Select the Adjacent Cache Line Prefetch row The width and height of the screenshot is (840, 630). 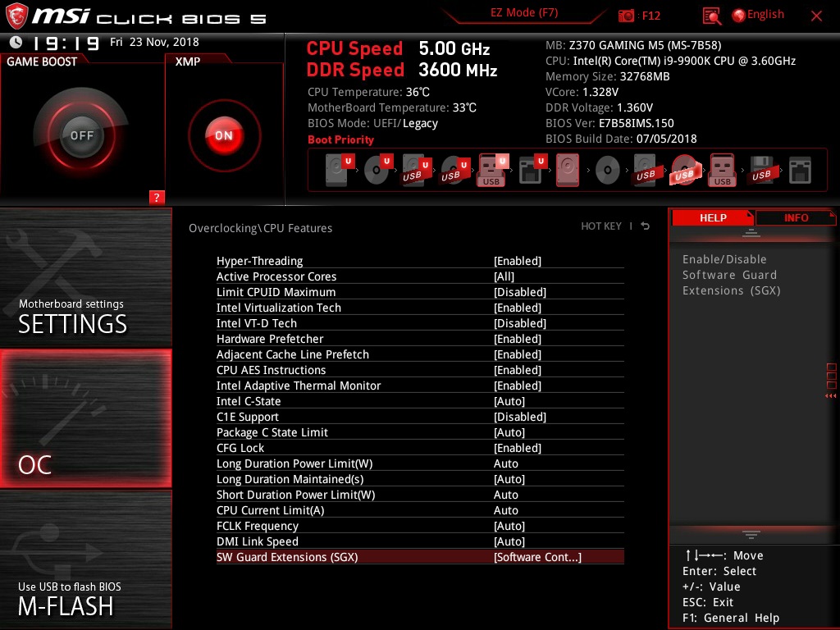point(420,354)
